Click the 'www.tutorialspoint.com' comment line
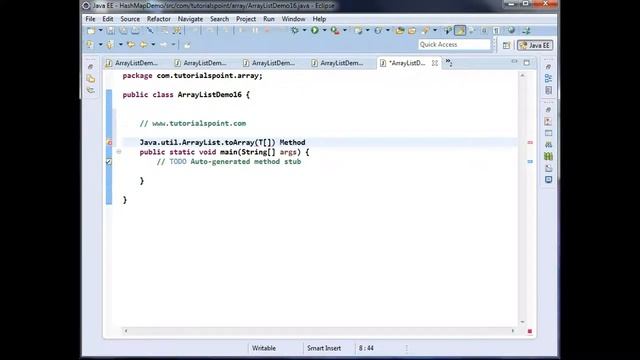The width and height of the screenshot is (640, 360). (193, 123)
